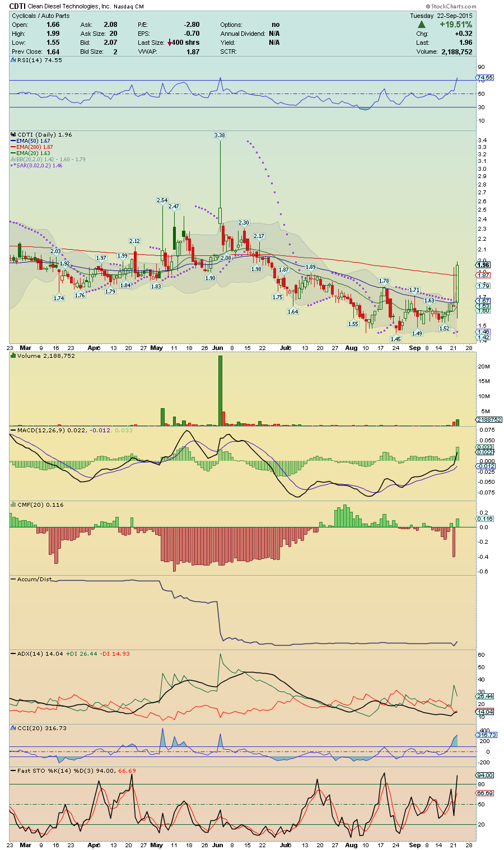The height and width of the screenshot is (850, 504).
Task: Click the 2188752 tag on the volume axis
Action: 489,419
